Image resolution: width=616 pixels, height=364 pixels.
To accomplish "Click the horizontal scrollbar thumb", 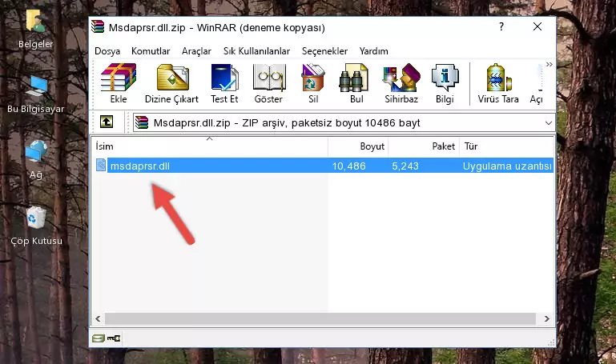I will [x=320, y=318].
